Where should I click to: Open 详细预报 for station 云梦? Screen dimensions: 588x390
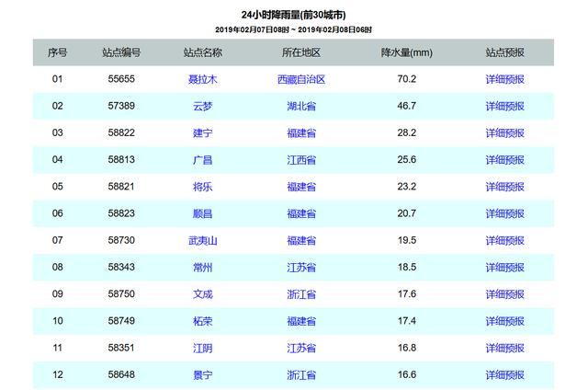504,106
